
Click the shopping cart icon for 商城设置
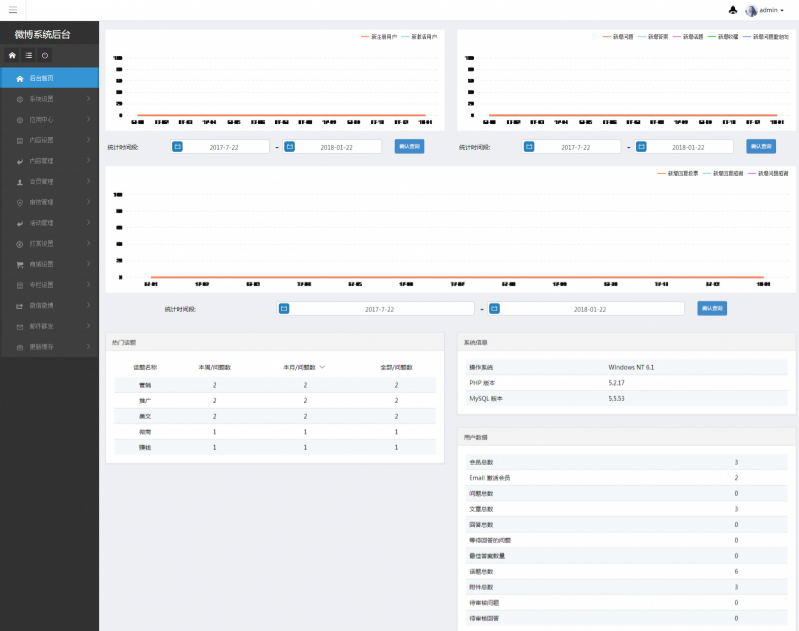[20, 265]
